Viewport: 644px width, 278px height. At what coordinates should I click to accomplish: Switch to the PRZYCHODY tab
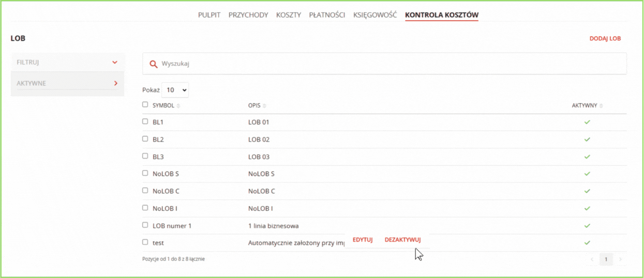[248, 15]
